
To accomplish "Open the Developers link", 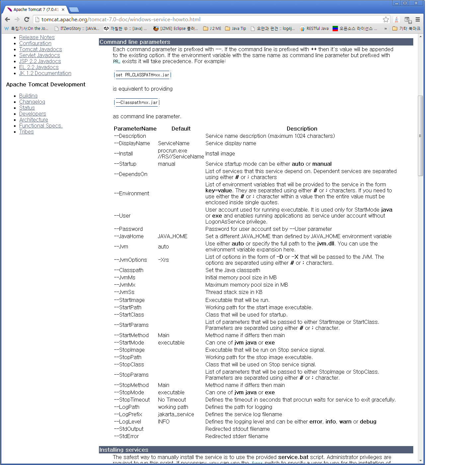I will (33, 114).
